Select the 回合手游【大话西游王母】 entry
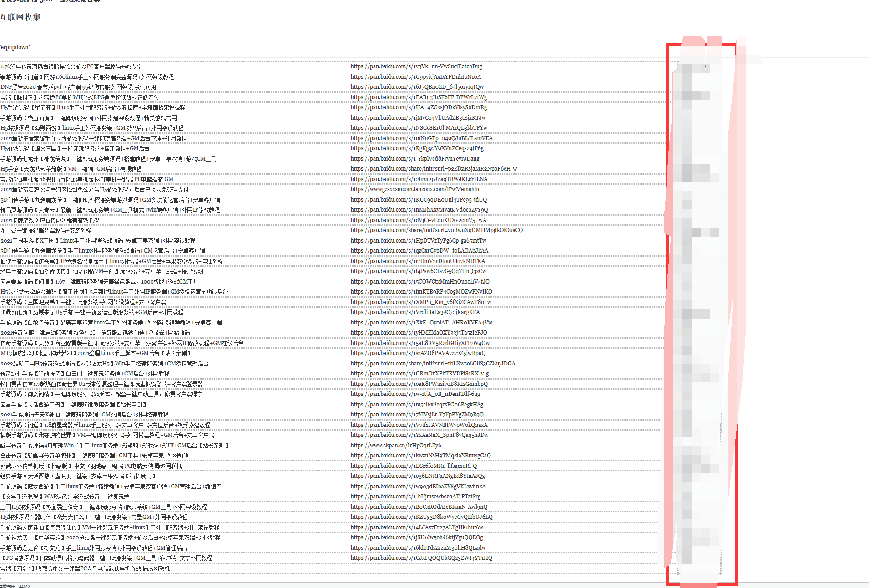Image resolution: width=869 pixels, height=588 pixels. 73,405
